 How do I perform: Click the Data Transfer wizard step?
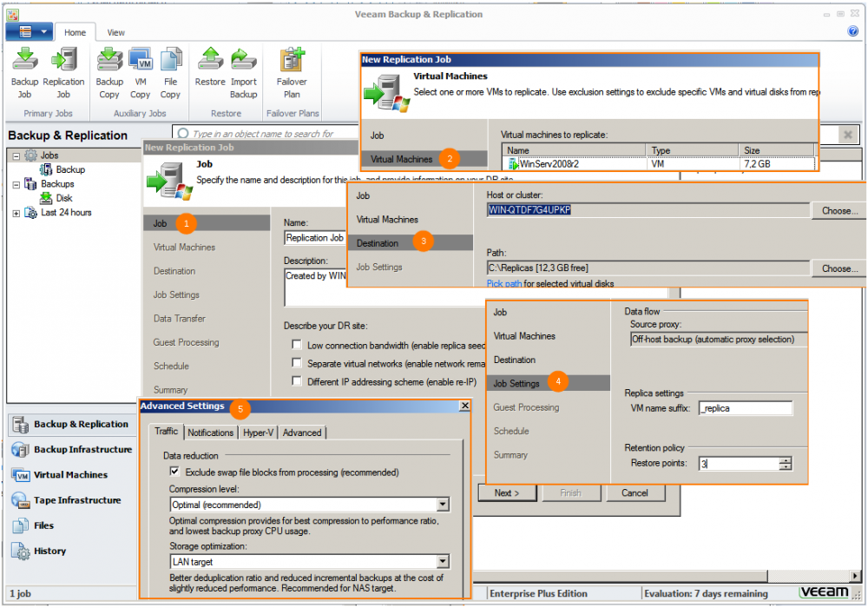180,319
